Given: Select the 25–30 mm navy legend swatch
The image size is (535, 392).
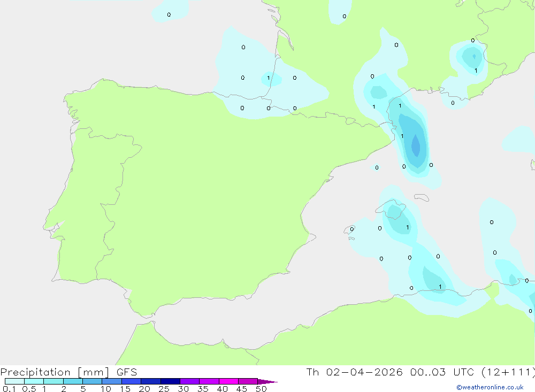Looking at the screenshot, I should pyautogui.click(x=170, y=381).
